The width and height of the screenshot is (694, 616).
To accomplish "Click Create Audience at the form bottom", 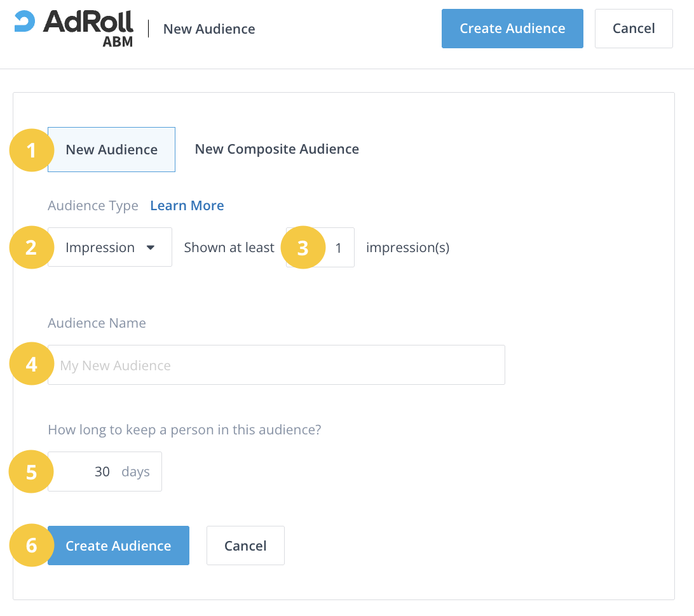I will point(119,546).
